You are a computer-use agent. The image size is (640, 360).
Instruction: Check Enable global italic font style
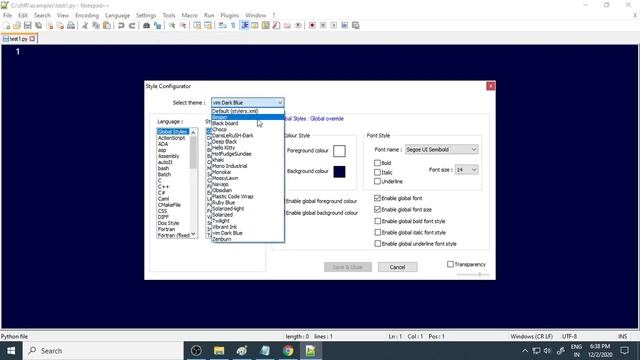(x=378, y=232)
